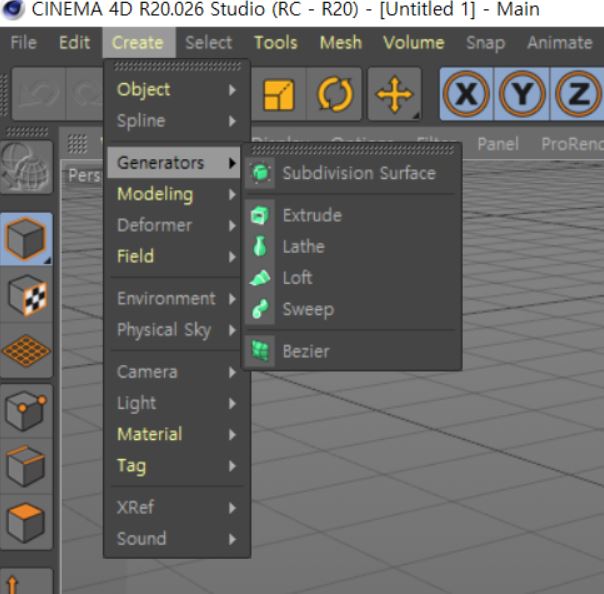This screenshot has width=604, height=594.
Task: Click the Generators submenu tear-off grip
Action: click(352, 150)
